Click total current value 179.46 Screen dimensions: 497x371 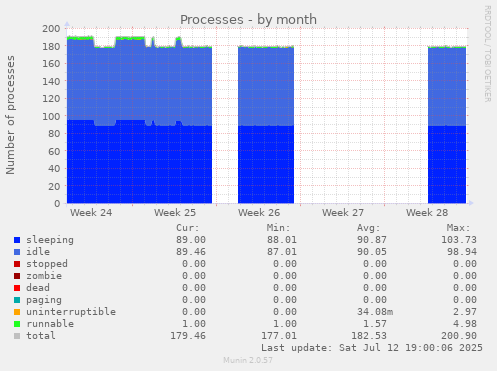(188, 336)
